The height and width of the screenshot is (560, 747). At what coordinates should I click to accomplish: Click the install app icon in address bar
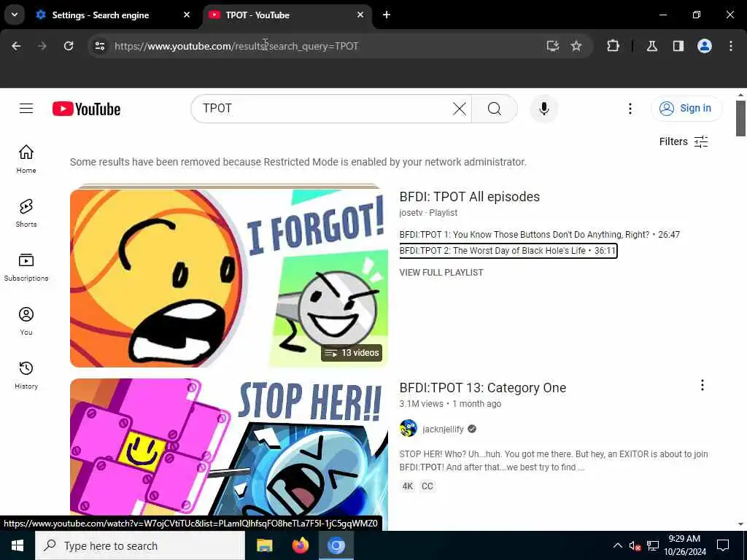[x=553, y=46]
